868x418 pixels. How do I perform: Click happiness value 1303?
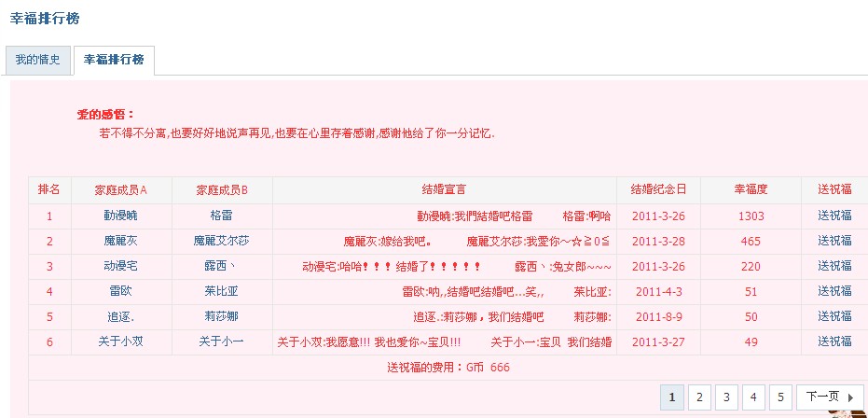(x=751, y=216)
